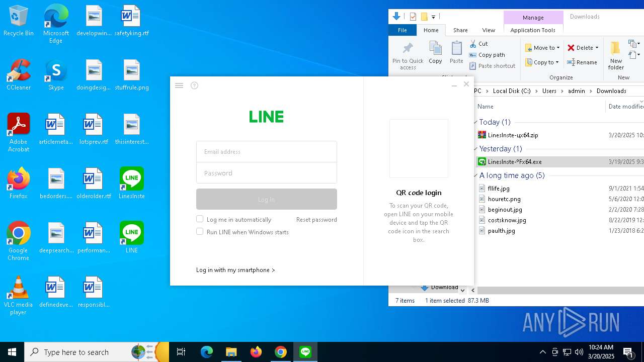
Task: Switch to Share ribbon tab in Explorer
Action: coord(460,30)
